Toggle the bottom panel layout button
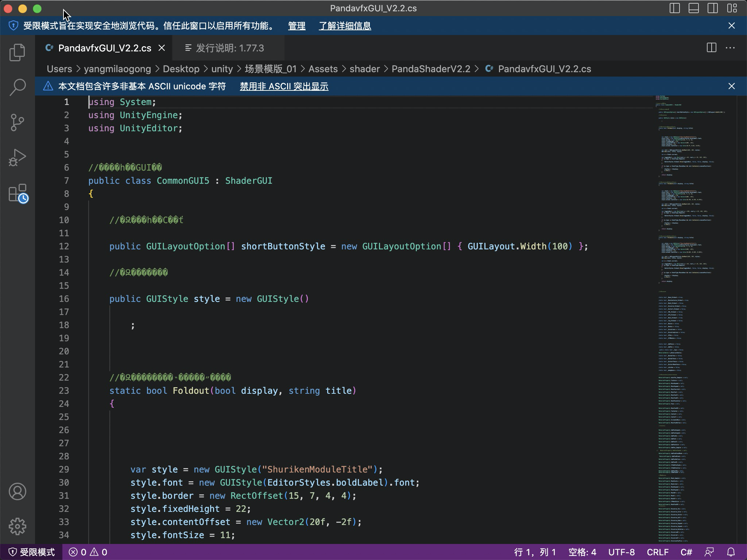This screenshot has height=560, width=747. (x=693, y=8)
